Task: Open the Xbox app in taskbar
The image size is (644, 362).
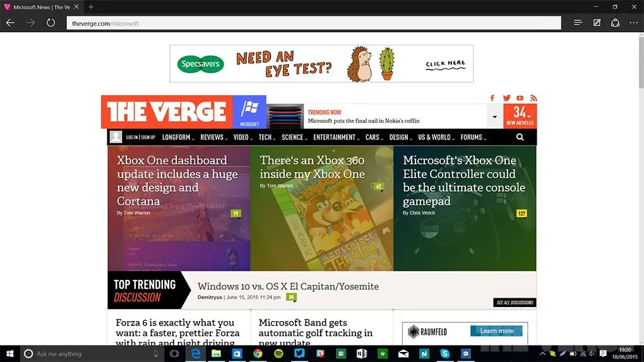Action: [x=383, y=353]
